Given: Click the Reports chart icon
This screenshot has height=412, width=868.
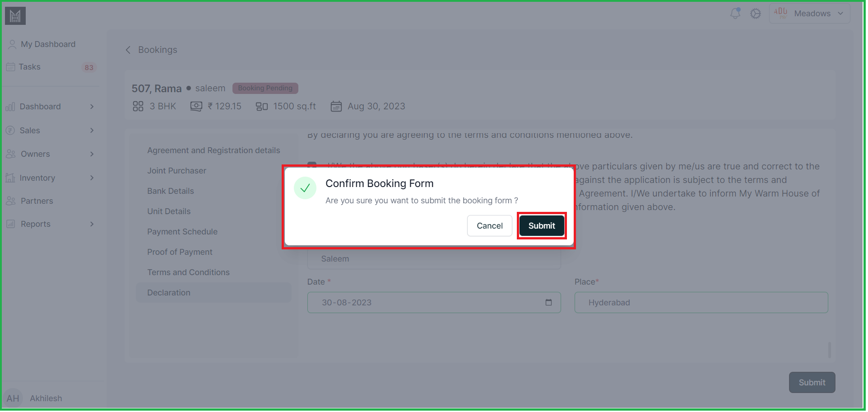Looking at the screenshot, I should coord(11,224).
